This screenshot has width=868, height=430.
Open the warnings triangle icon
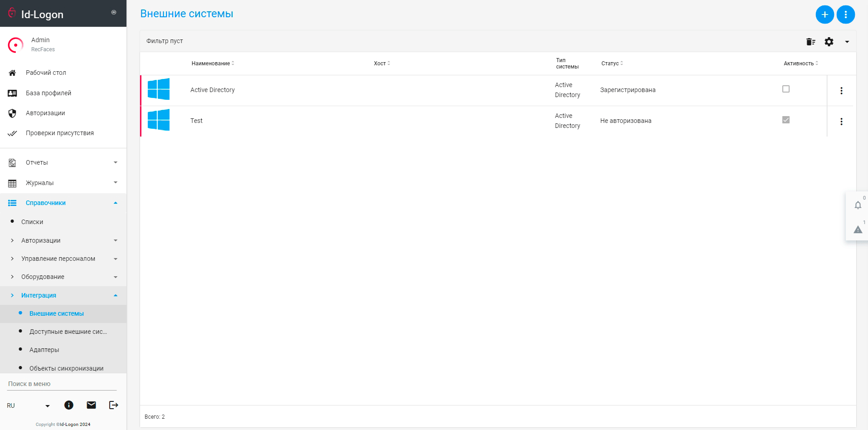(858, 230)
